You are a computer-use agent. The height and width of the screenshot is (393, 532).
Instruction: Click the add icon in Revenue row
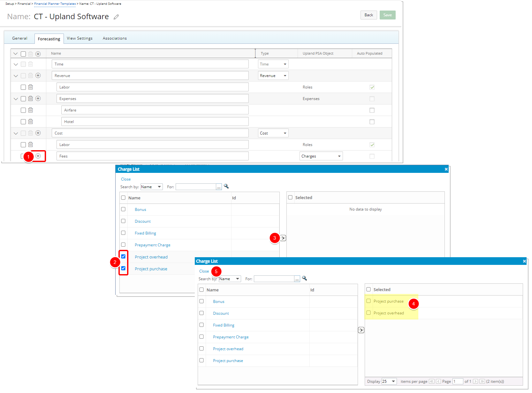(x=38, y=75)
